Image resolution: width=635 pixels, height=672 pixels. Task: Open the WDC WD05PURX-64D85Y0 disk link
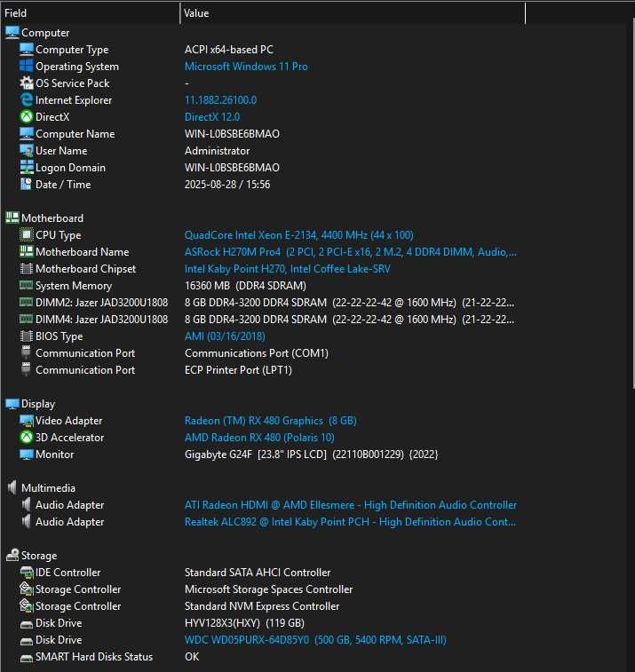315,640
